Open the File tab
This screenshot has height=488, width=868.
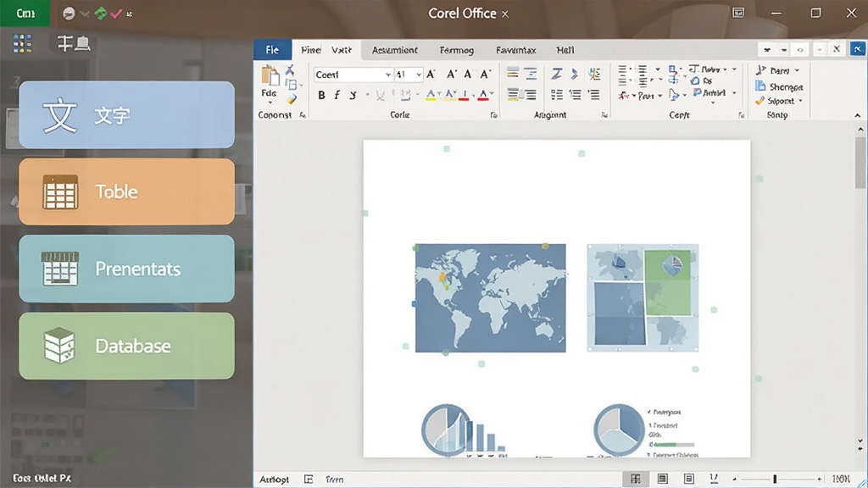click(x=272, y=50)
